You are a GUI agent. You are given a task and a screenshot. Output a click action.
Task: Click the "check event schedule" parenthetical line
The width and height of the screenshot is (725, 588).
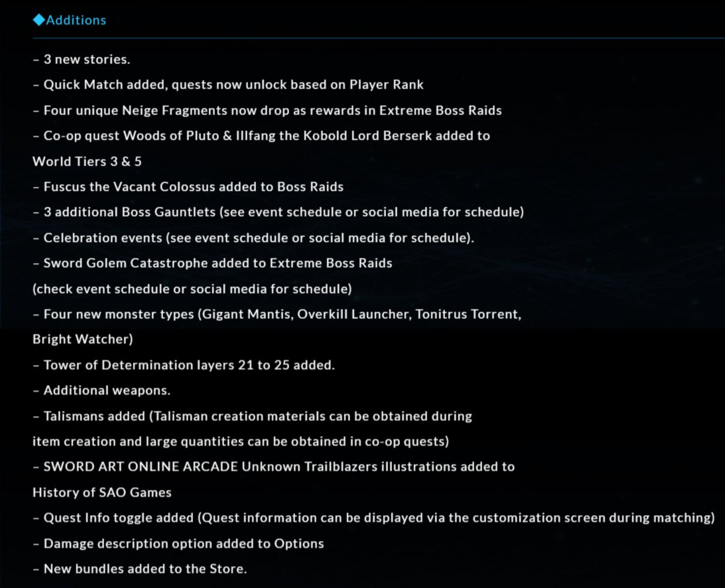[192, 289]
